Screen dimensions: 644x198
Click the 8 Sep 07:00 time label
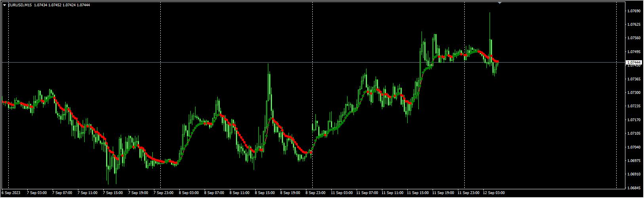tap(214, 193)
